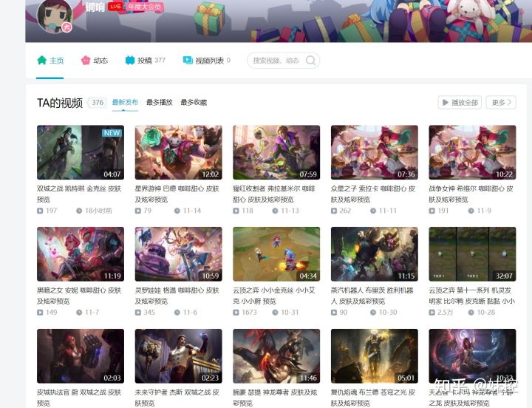This screenshot has height=408, width=532.
Task: Click the play count icon beside 1673
Action: pyautogui.click(x=236, y=313)
